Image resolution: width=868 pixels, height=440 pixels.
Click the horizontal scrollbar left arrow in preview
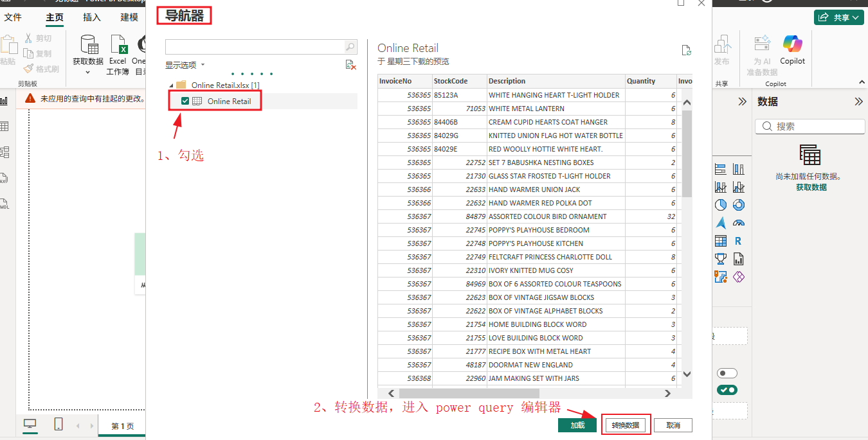click(x=390, y=393)
